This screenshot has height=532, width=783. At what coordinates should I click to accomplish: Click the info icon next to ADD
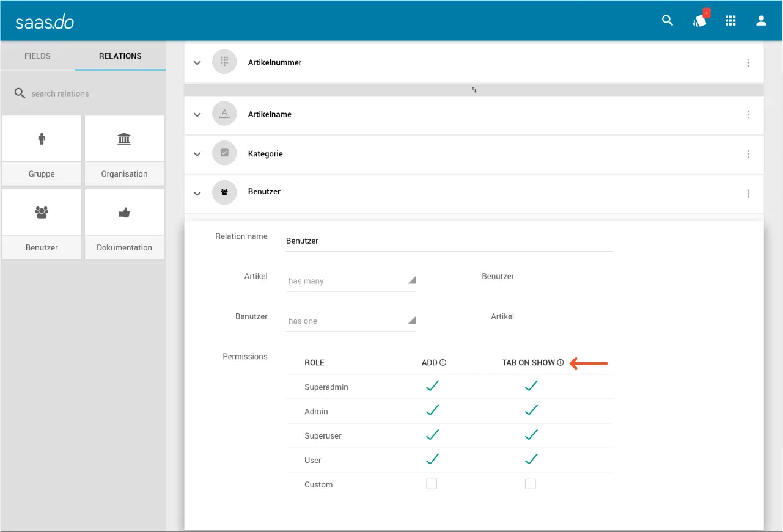443,363
